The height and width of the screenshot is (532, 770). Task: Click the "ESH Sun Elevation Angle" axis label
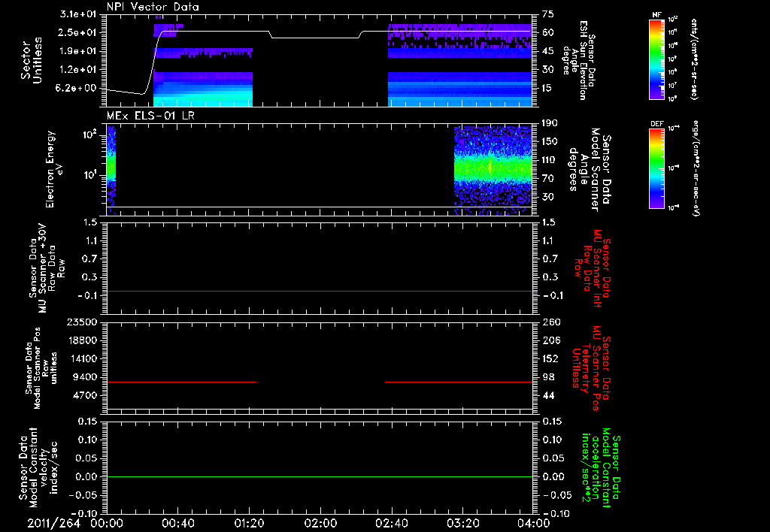click(x=578, y=60)
